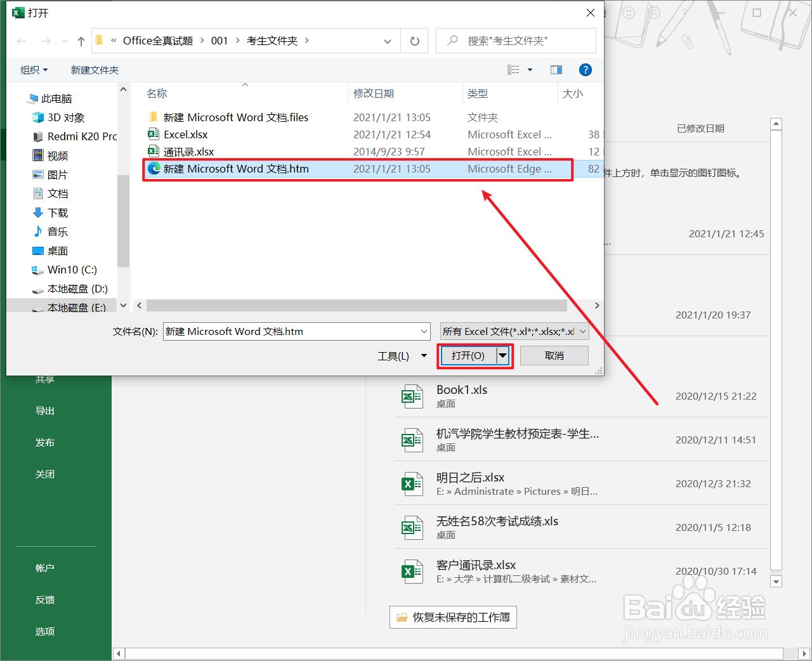This screenshot has width=812, height=661.
Task: Open recent file 机汽学院学生教材预定表
Action: (x=580, y=440)
